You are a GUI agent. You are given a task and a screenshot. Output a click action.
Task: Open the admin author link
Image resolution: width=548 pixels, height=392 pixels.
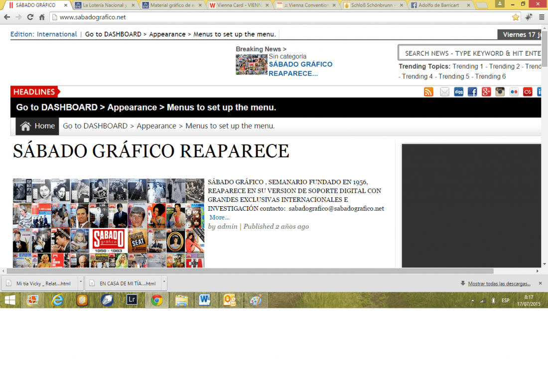[x=227, y=227]
